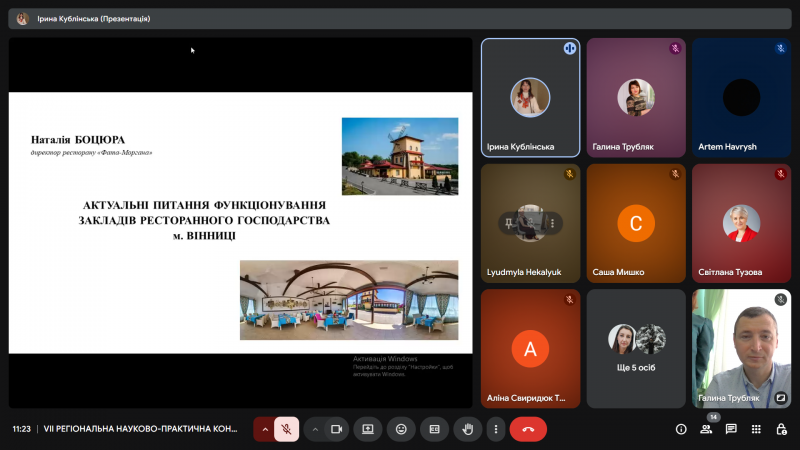Open the in-call chat panel

tap(732, 429)
